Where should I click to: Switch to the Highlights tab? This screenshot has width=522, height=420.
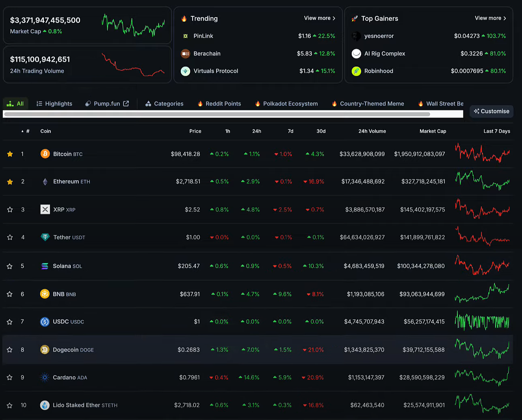click(54, 103)
